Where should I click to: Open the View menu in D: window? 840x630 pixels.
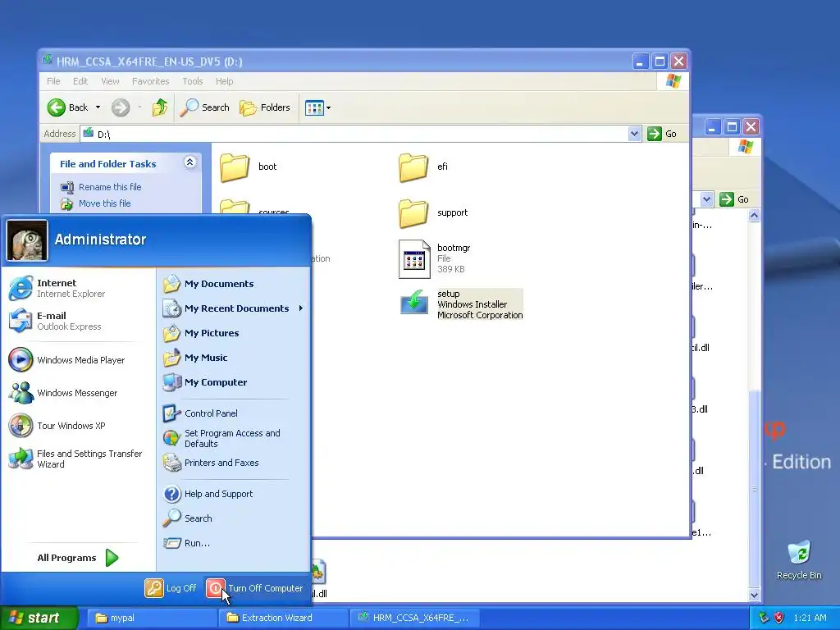coord(111,81)
